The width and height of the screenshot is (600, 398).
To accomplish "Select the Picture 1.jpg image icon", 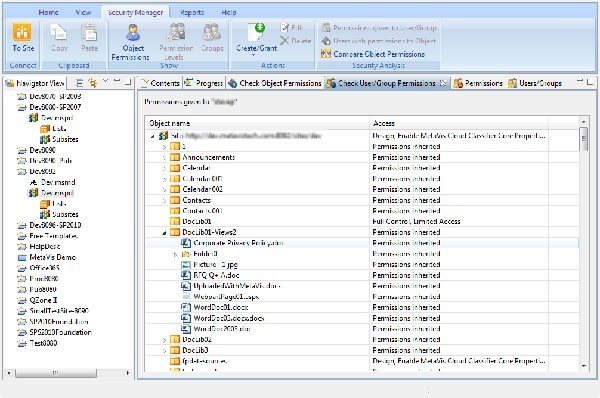I will (186, 264).
